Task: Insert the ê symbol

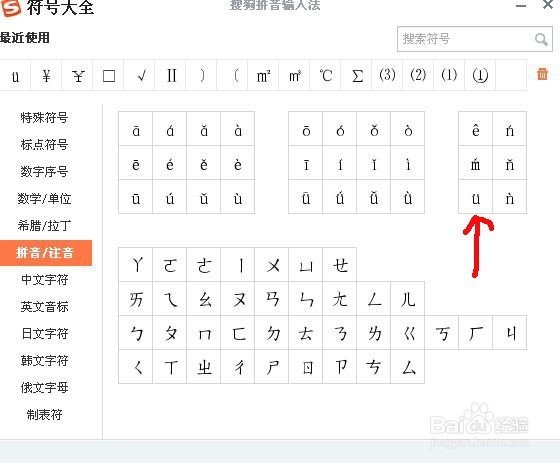Action: [x=476, y=129]
